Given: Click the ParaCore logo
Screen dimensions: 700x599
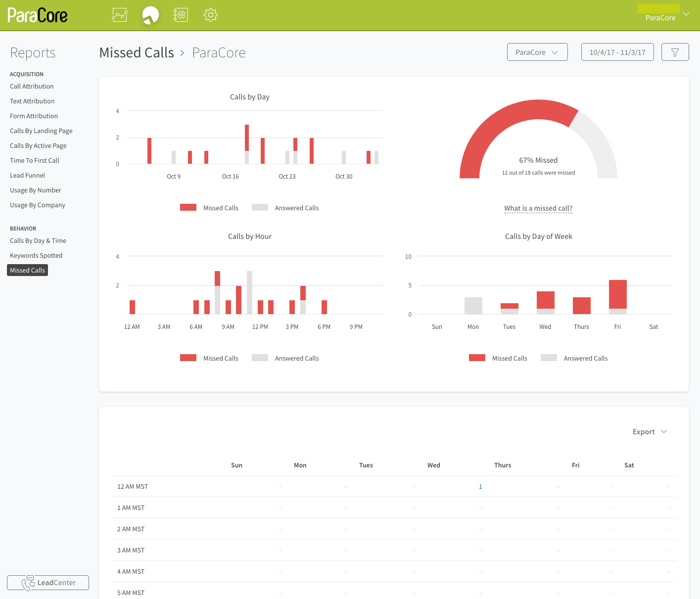Looking at the screenshot, I should pos(38,15).
